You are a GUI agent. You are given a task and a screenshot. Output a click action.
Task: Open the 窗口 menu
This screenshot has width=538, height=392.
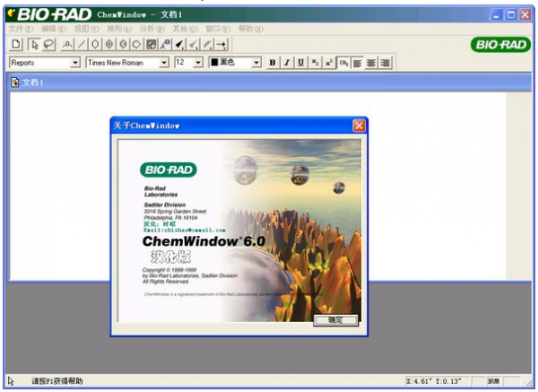click(x=218, y=29)
